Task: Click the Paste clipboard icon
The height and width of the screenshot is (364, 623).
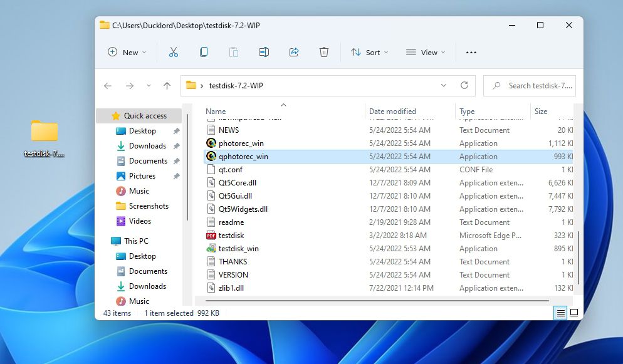Action: point(234,52)
